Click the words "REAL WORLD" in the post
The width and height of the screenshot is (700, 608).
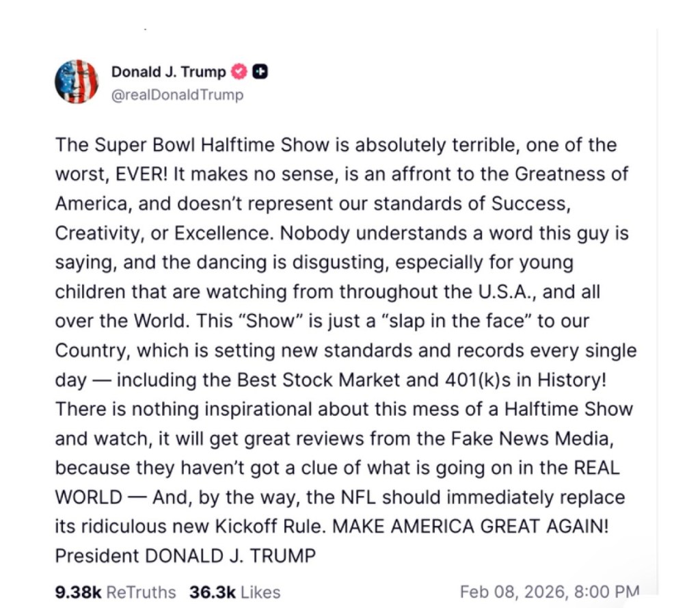(591, 468)
